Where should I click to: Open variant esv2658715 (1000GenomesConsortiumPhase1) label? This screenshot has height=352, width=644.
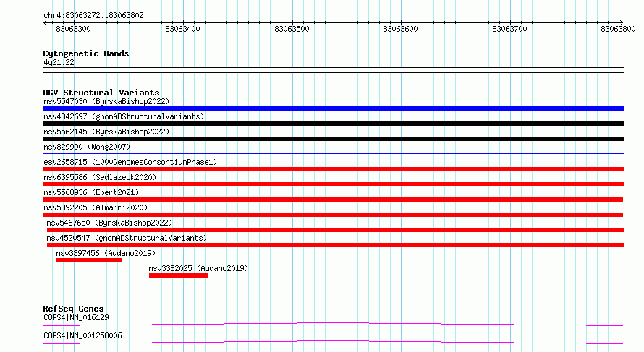tap(130, 162)
